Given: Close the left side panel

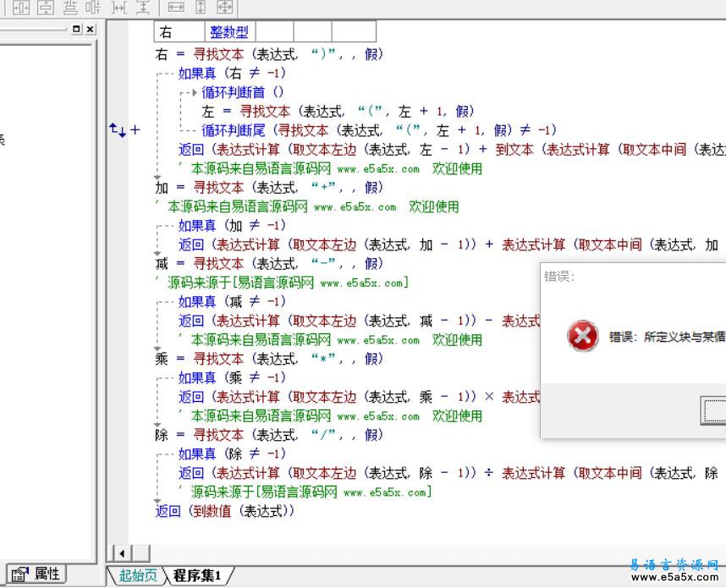Looking at the screenshot, I should pyautogui.click(x=89, y=29).
